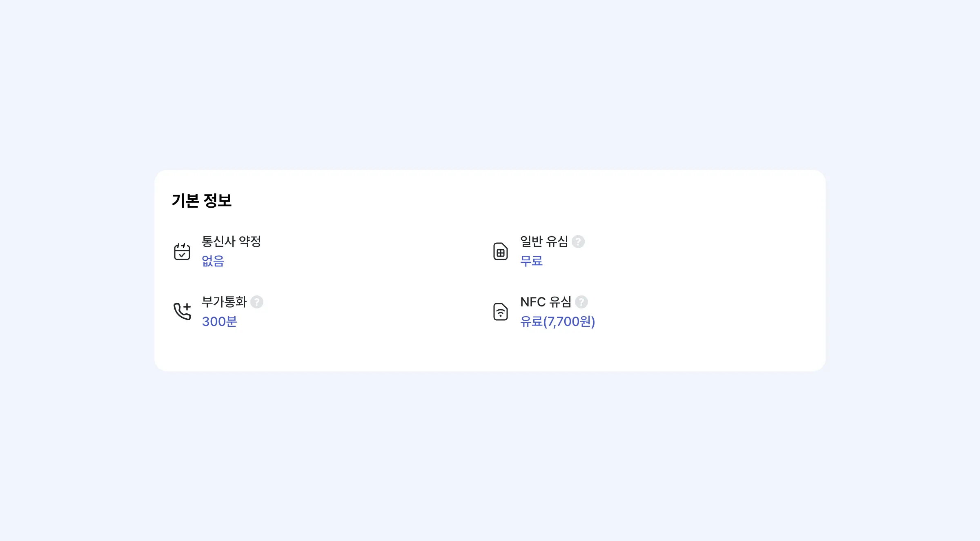Click the phone plus icon beside 부가통화

(182, 312)
